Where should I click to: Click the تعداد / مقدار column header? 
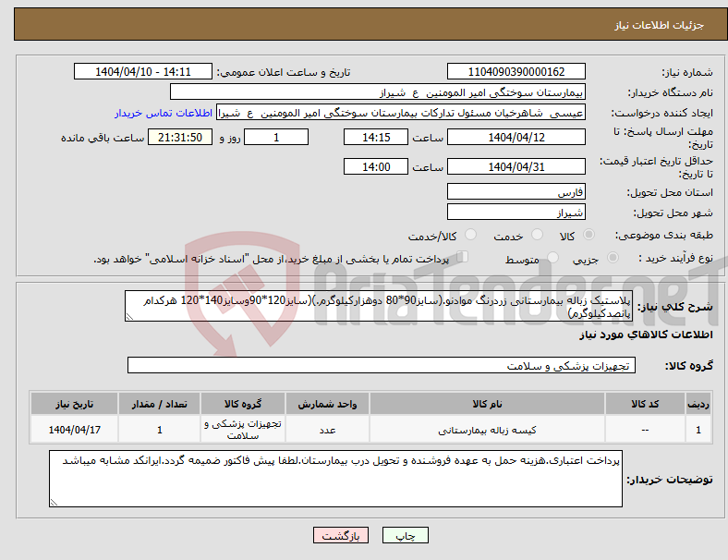tap(159, 404)
